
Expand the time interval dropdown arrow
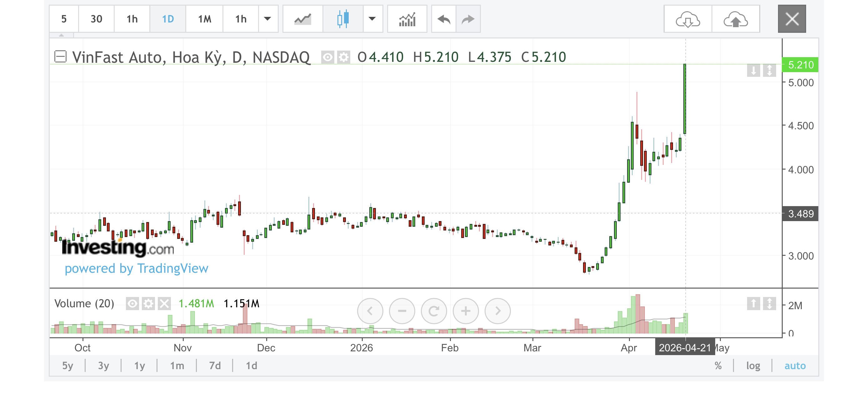267,19
